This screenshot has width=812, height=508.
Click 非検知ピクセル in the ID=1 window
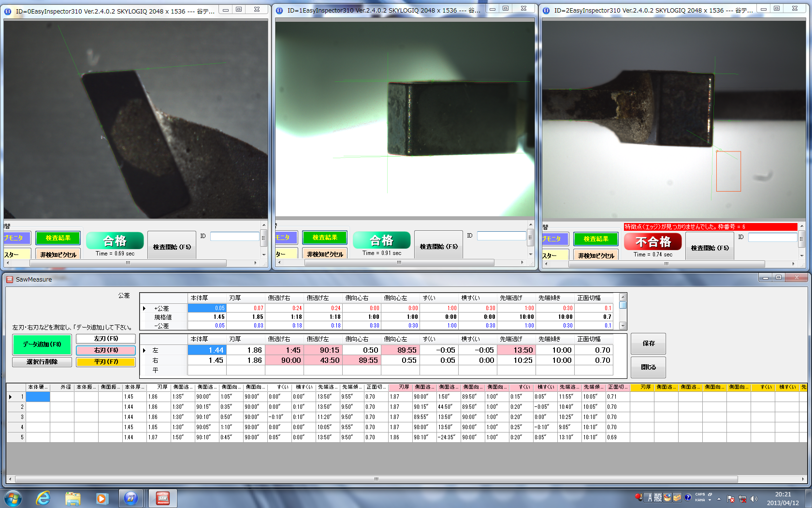pos(325,254)
